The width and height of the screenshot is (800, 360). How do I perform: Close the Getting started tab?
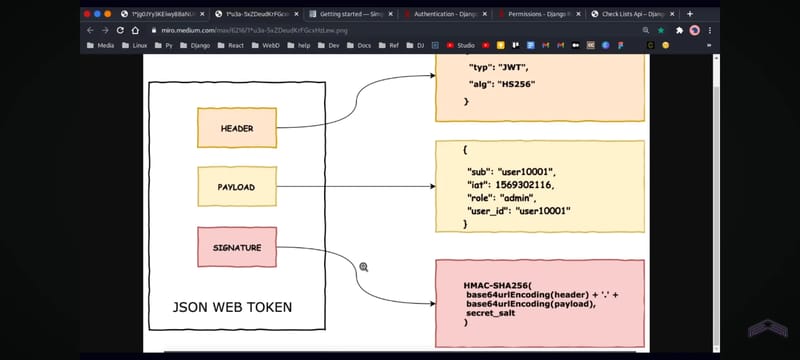point(390,14)
